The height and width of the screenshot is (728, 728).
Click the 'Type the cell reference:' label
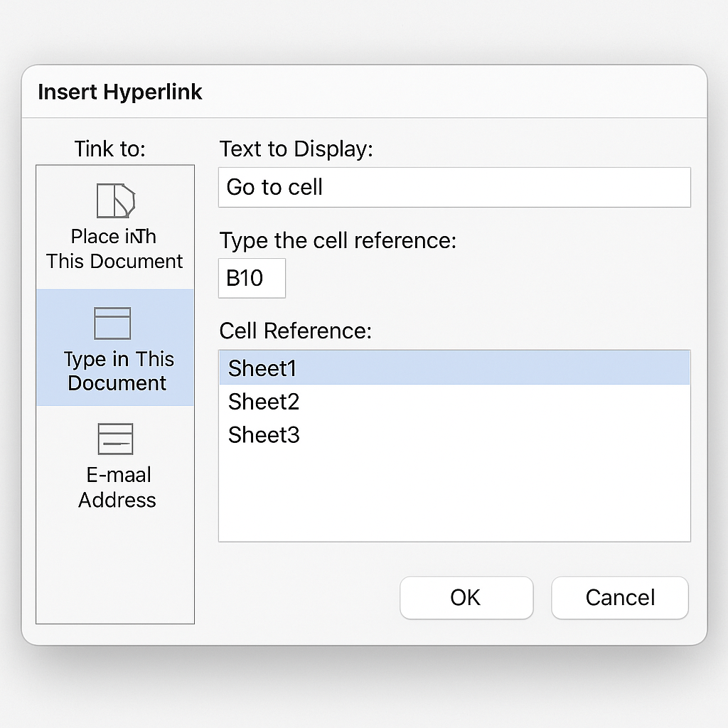[337, 240]
